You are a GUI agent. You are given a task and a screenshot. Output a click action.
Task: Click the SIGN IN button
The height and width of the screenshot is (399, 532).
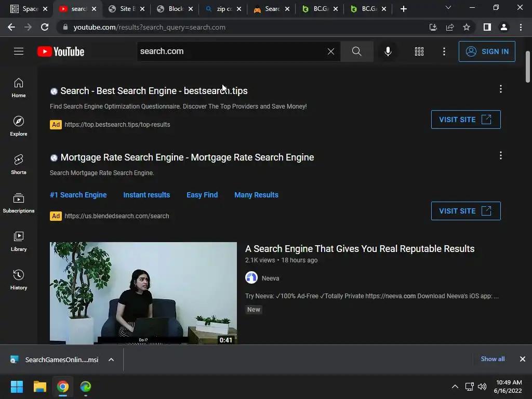click(486, 51)
